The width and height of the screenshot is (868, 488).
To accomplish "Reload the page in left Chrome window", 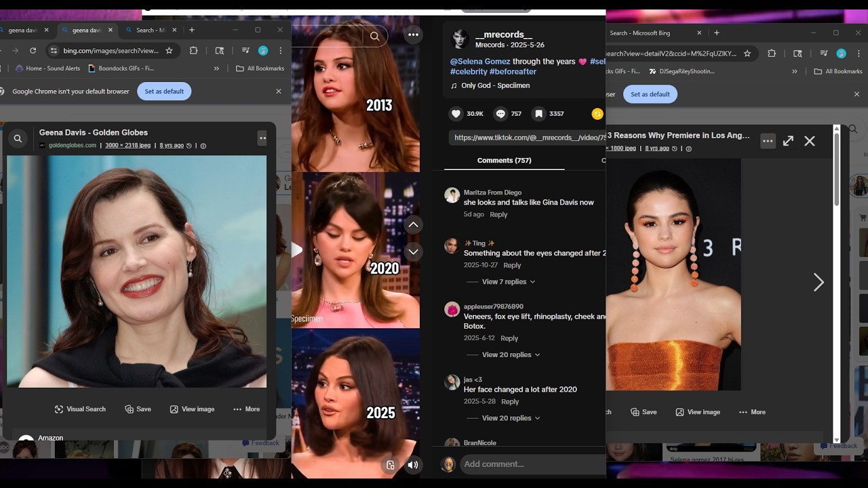I will (33, 50).
